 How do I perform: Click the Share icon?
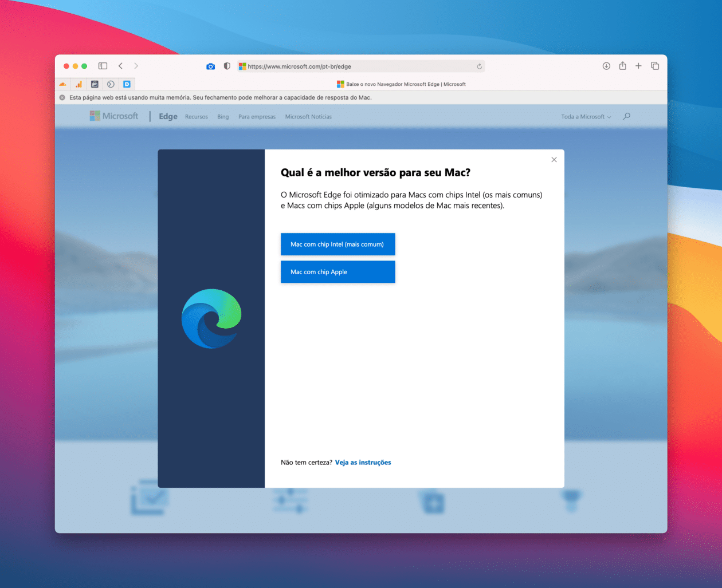click(x=622, y=66)
